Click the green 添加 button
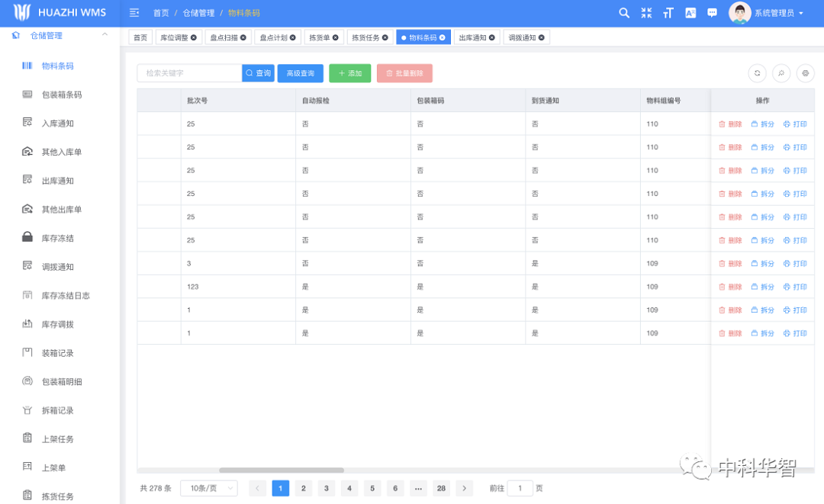Image resolution: width=824 pixels, height=504 pixels. click(x=349, y=73)
